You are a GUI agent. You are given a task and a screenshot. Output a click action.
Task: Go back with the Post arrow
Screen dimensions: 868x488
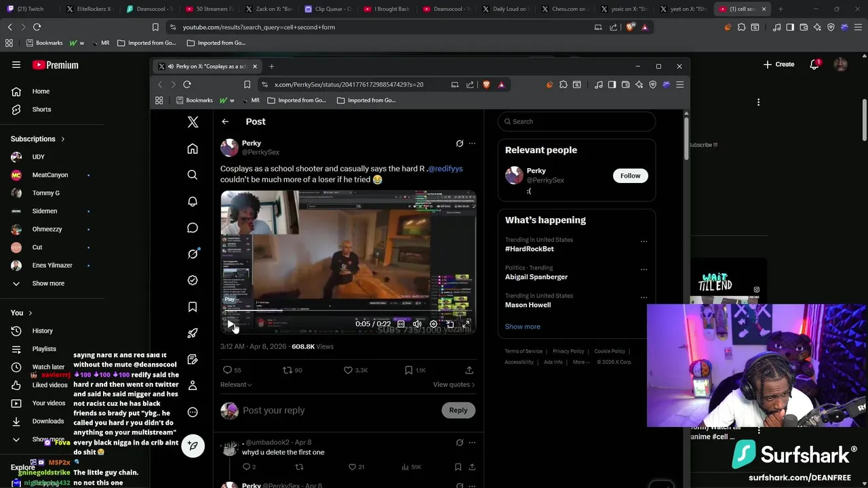(x=225, y=121)
